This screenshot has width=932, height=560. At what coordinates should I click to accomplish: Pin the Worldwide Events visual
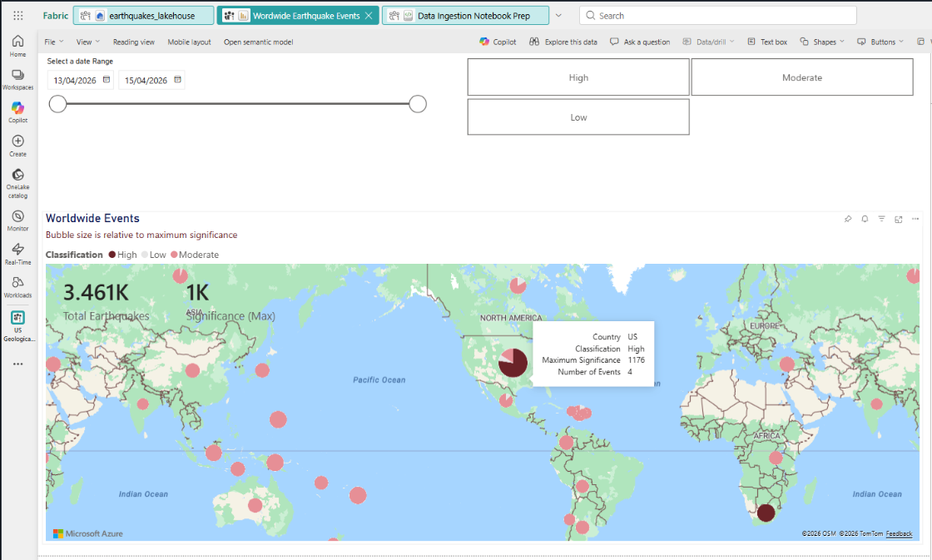848,219
